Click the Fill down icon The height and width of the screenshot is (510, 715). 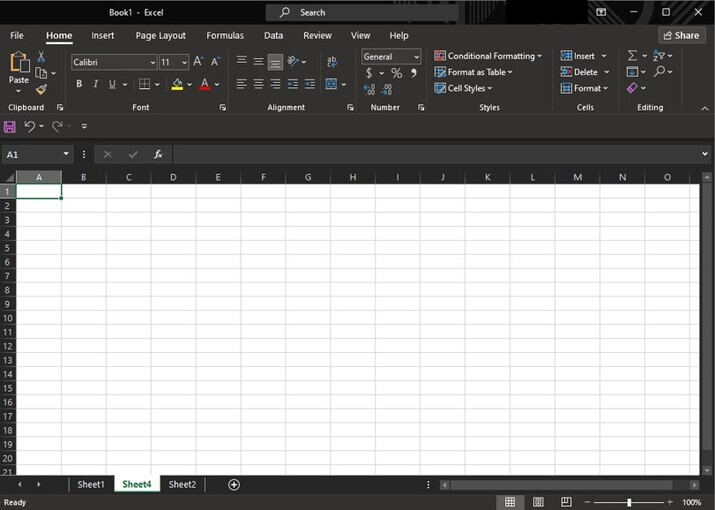632,72
